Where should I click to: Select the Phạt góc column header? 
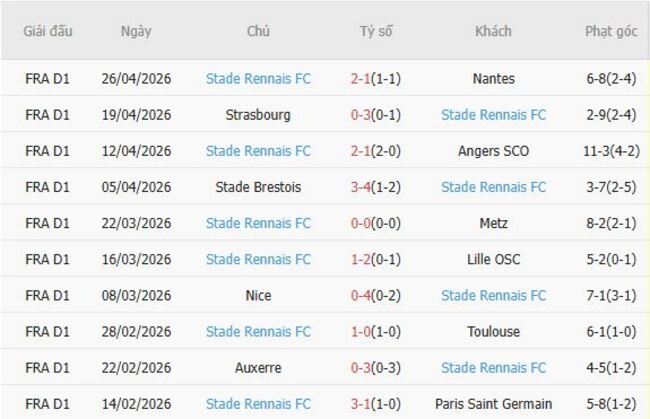click(611, 31)
